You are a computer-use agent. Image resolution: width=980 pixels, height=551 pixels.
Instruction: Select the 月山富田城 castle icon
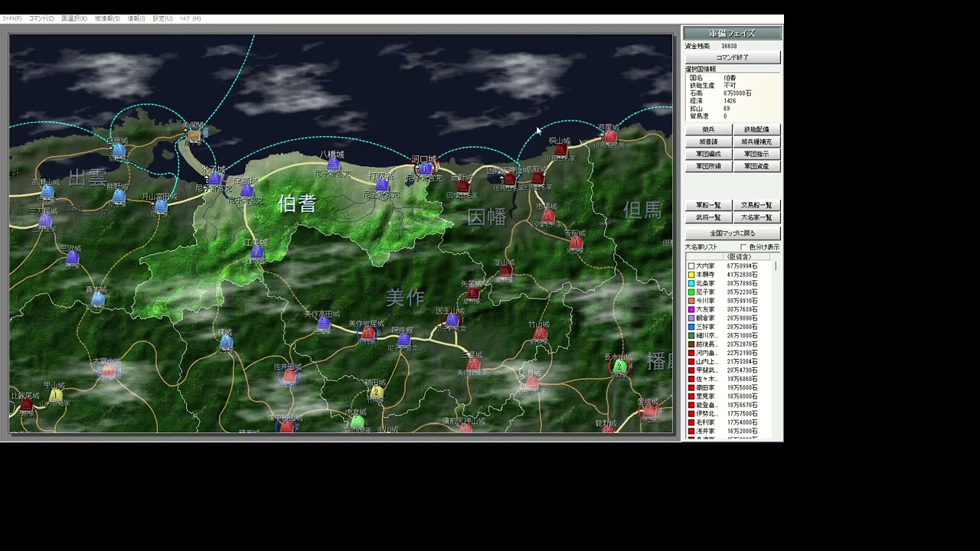click(x=160, y=206)
